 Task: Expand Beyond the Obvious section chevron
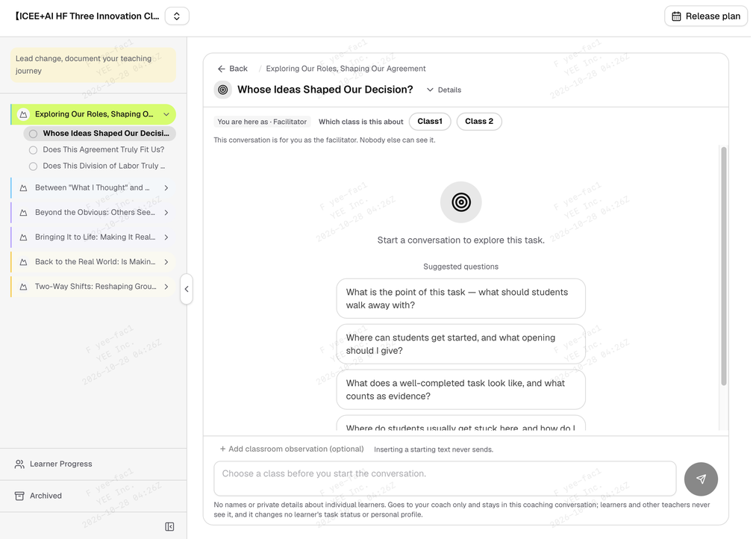(x=166, y=213)
